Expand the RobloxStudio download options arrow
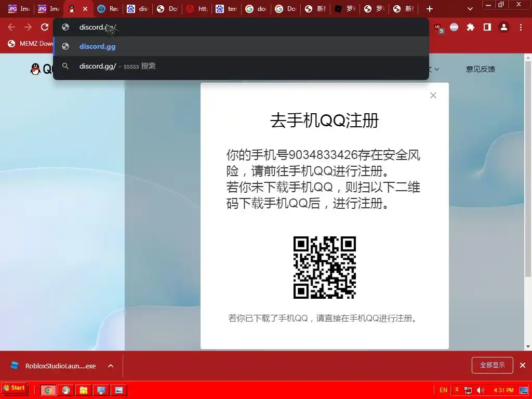This screenshot has height=399, width=532. 111,366
